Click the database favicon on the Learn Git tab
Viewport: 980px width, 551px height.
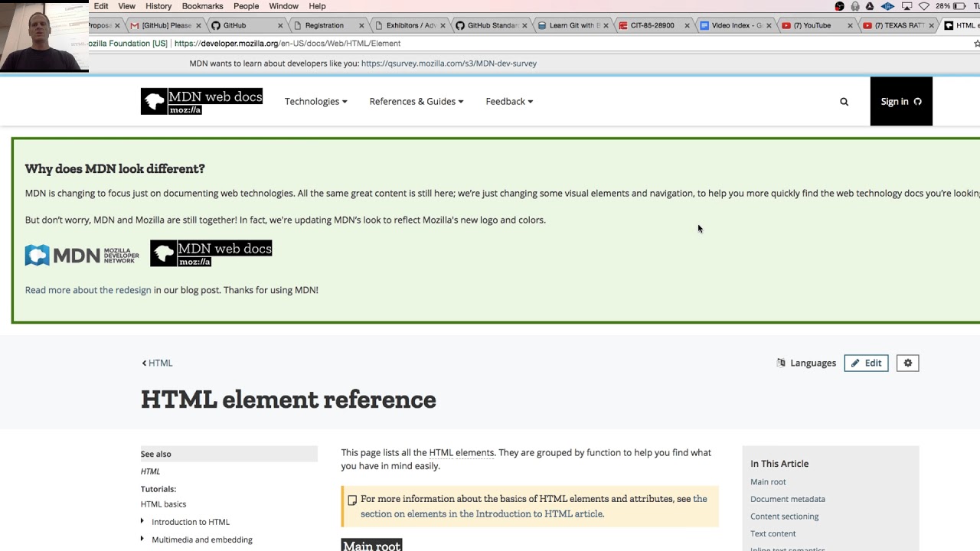pyautogui.click(x=542, y=25)
